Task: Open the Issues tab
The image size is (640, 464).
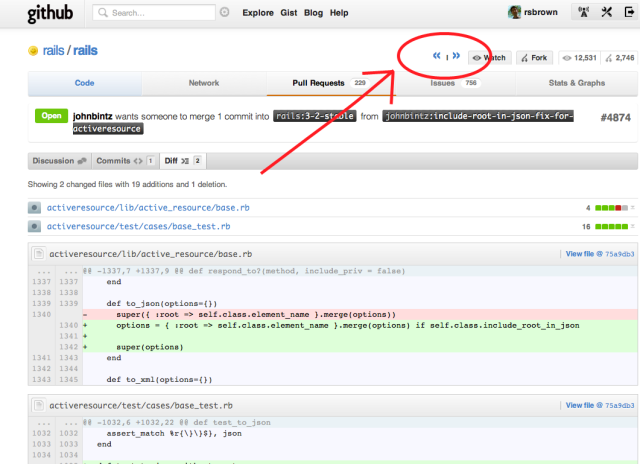Action: point(455,83)
